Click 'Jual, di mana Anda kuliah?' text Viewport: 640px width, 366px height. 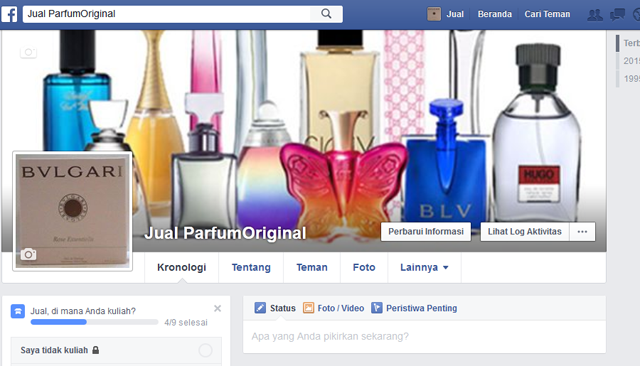point(83,311)
